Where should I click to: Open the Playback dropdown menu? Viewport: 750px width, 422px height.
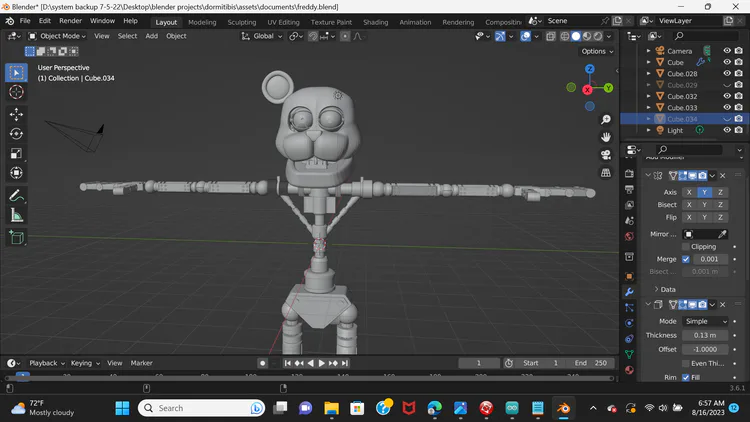pos(47,363)
